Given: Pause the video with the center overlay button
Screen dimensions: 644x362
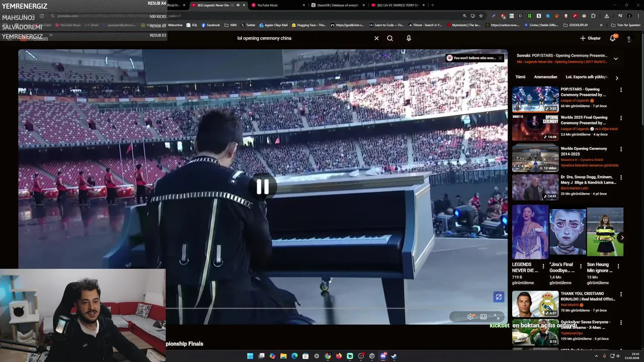Looking at the screenshot, I should click(263, 187).
